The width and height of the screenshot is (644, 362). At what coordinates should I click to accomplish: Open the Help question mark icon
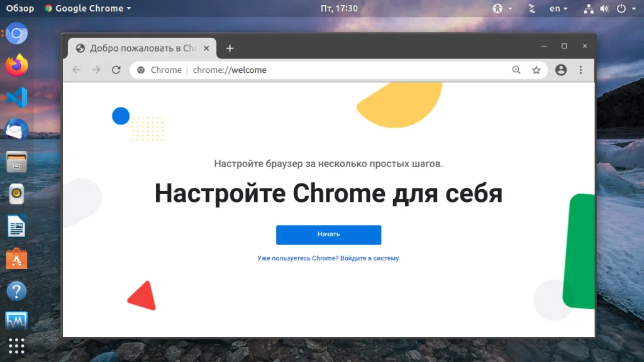point(16,291)
